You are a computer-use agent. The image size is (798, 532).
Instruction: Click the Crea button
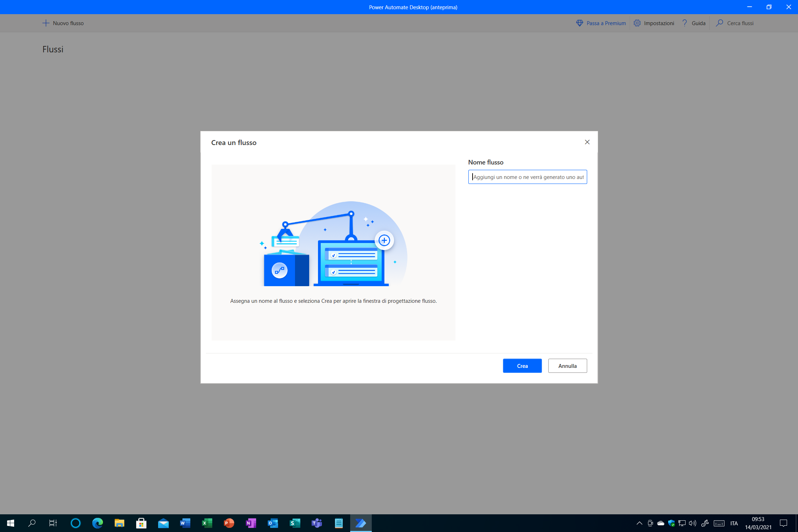pyautogui.click(x=522, y=366)
